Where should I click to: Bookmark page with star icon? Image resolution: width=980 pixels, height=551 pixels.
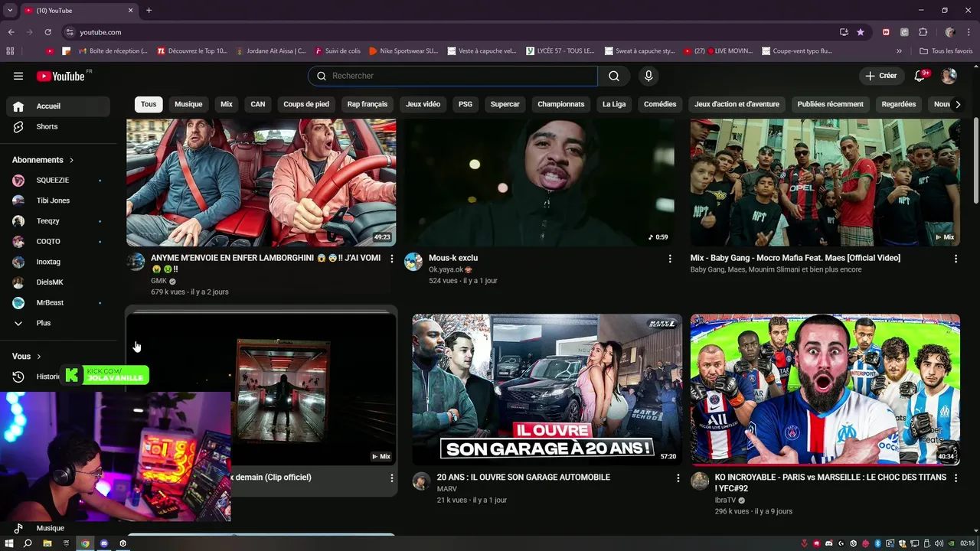[x=861, y=32]
